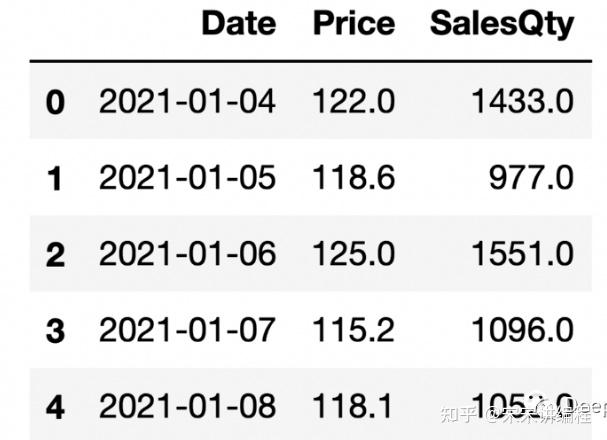Select the 2021-01-06 date cell
This screenshot has height=440, width=607.
[187, 253]
